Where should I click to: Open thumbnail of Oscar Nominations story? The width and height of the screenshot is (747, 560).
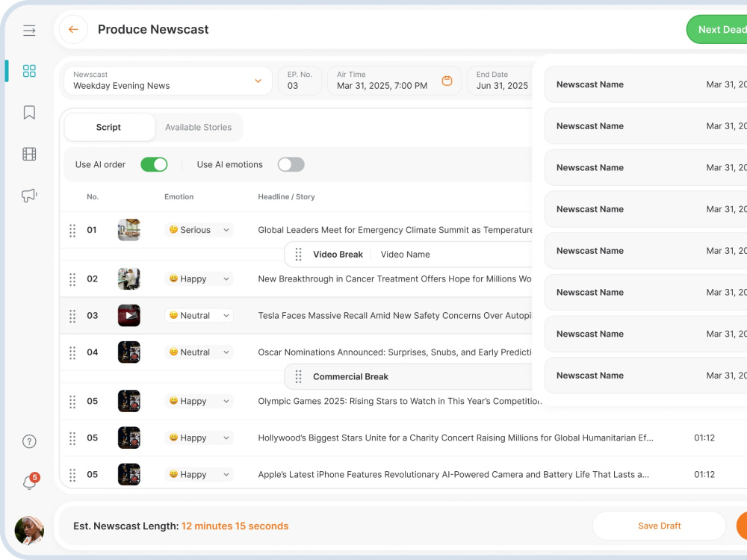point(129,352)
